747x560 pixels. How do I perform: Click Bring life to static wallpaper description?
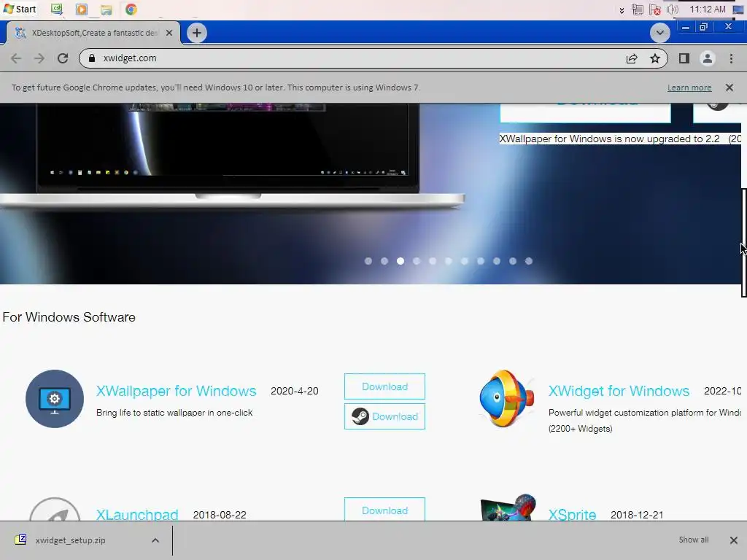tap(174, 413)
